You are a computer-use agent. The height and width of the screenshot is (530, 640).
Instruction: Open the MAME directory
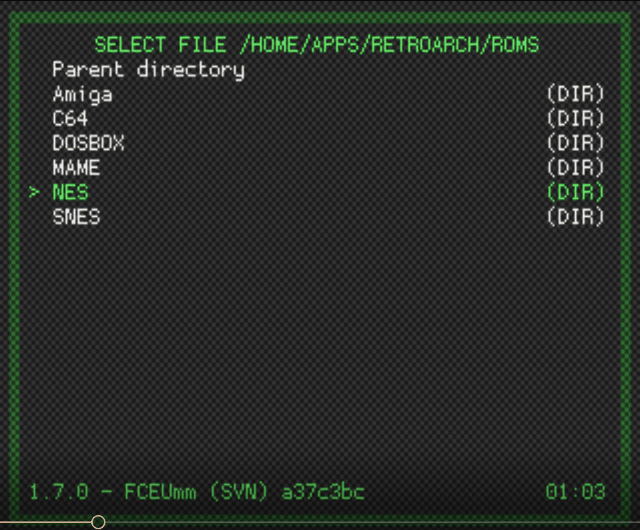click(76, 167)
